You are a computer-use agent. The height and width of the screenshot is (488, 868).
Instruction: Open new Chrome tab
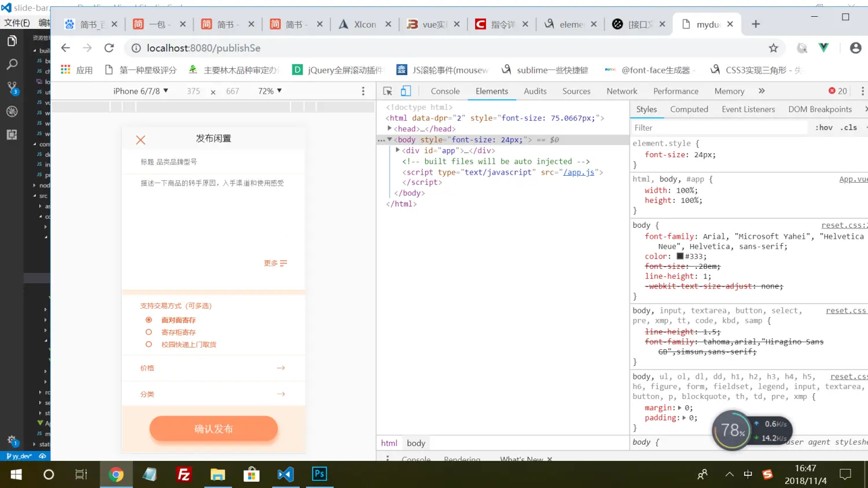[x=756, y=24]
